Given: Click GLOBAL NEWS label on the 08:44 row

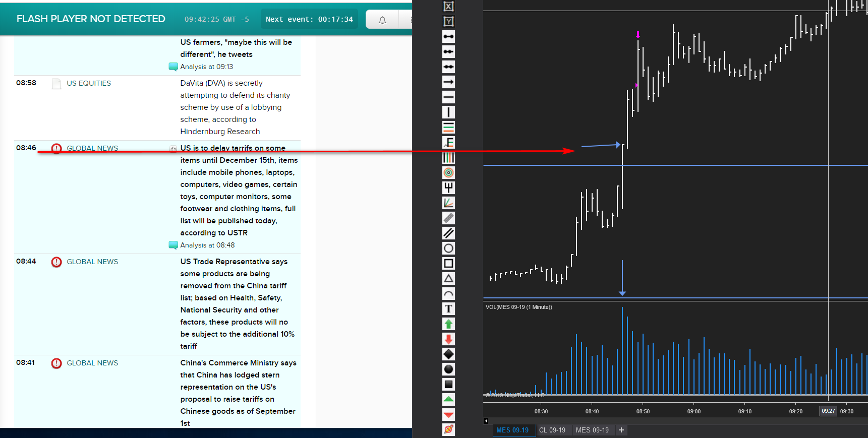Looking at the screenshot, I should point(92,262).
